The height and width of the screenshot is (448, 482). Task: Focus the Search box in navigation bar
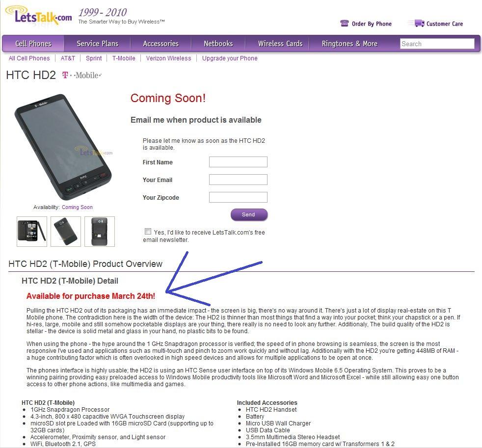coord(437,44)
